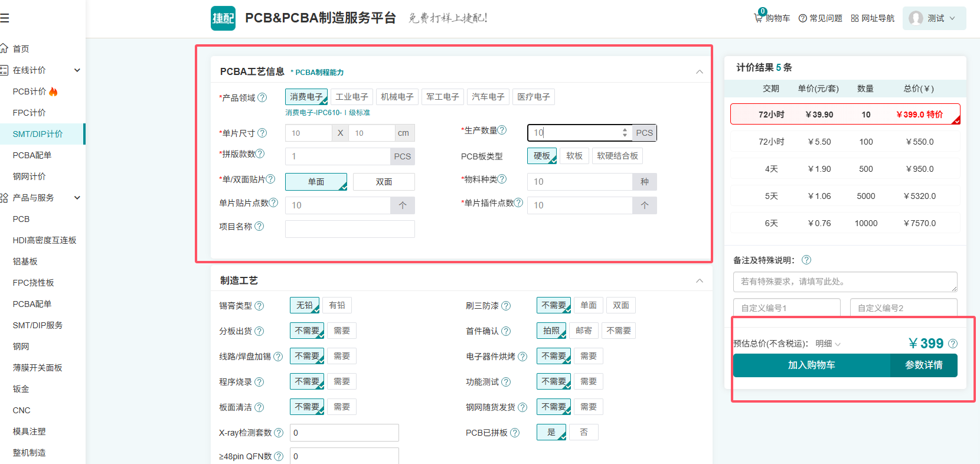Select 双面 for 单/双面贴片
This screenshot has width=980, height=464.
coord(384,182)
